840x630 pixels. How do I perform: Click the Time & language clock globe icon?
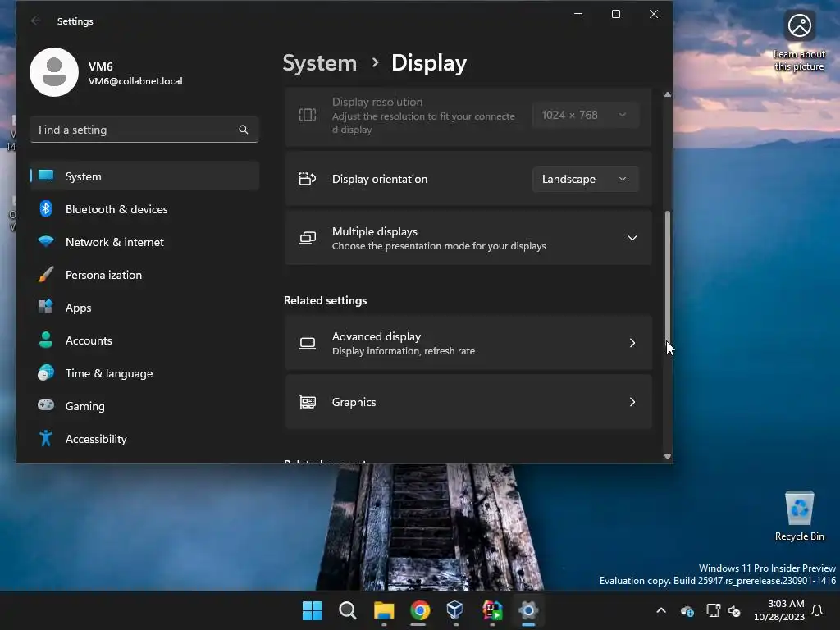pos(46,372)
